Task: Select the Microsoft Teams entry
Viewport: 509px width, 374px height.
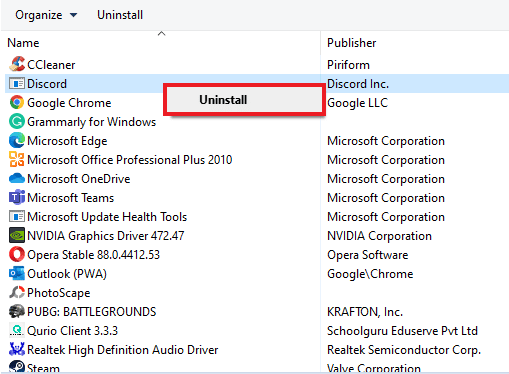Action: click(70, 198)
